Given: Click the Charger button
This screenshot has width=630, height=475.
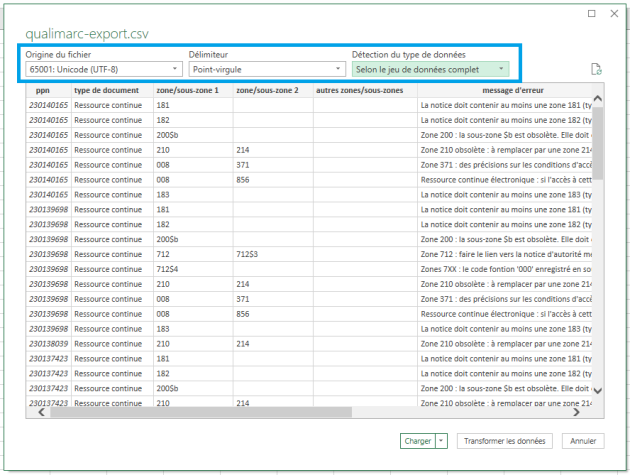Looking at the screenshot, I should tap(418, 441).
